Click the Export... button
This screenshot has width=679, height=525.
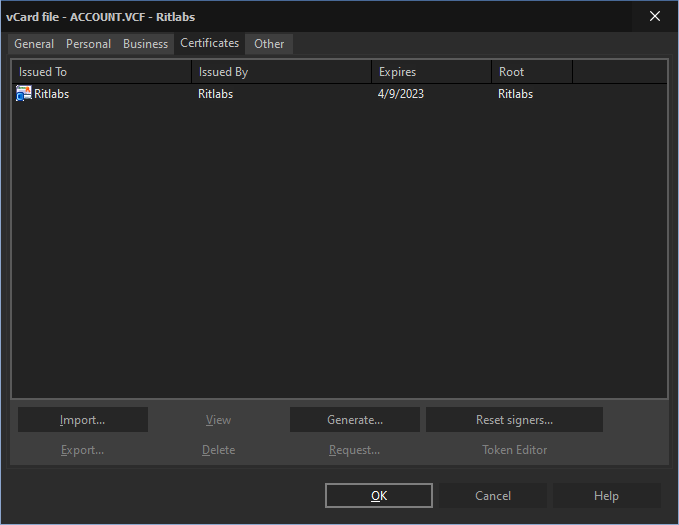83,450
